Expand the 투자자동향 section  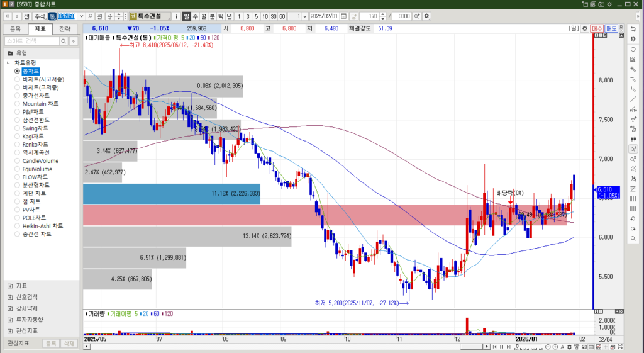(29, 320)
